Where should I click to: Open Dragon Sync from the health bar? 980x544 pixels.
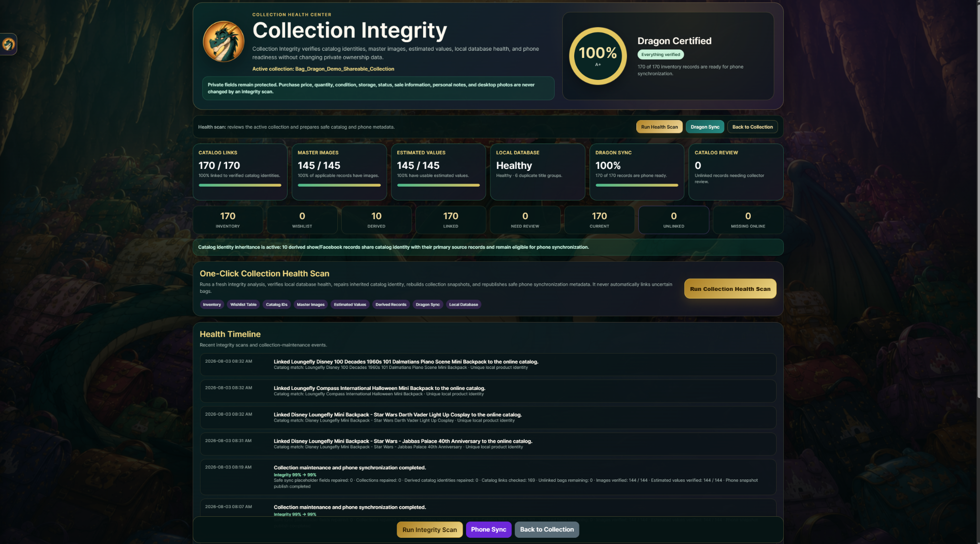pos(705,127)
